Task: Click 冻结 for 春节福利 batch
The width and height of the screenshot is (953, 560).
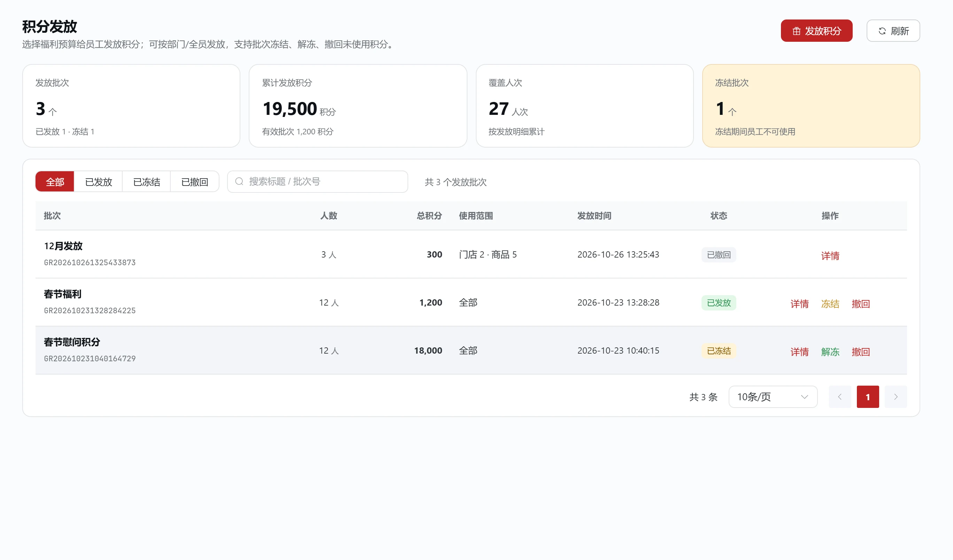Action: pyautogui.click(x=830, y=304)
